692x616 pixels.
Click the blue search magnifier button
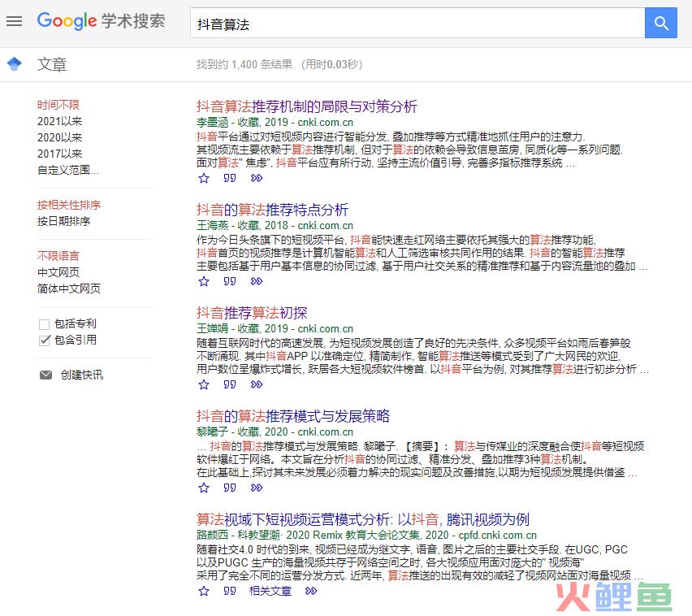point(660,23)
